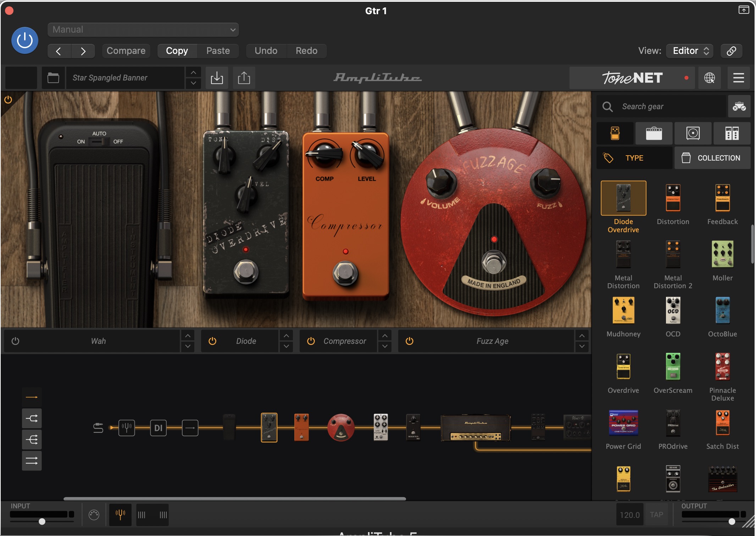756x536 pixels.
Task: Click the Compare button
Action: click(126, 51)
